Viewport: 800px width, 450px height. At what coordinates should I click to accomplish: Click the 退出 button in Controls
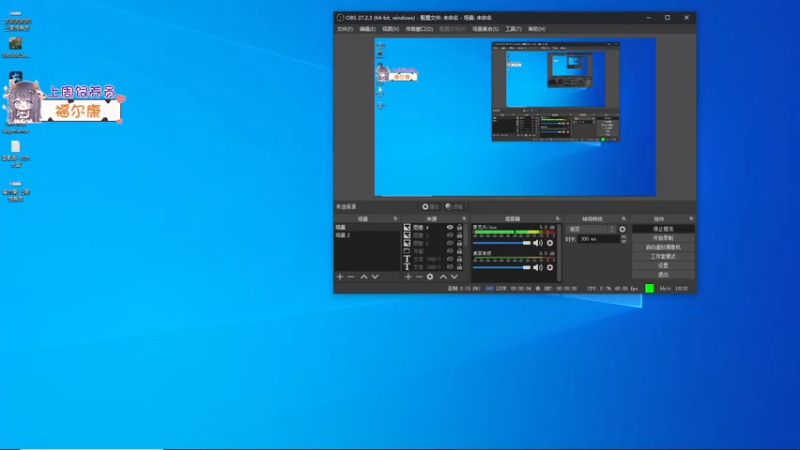point(663,275)
